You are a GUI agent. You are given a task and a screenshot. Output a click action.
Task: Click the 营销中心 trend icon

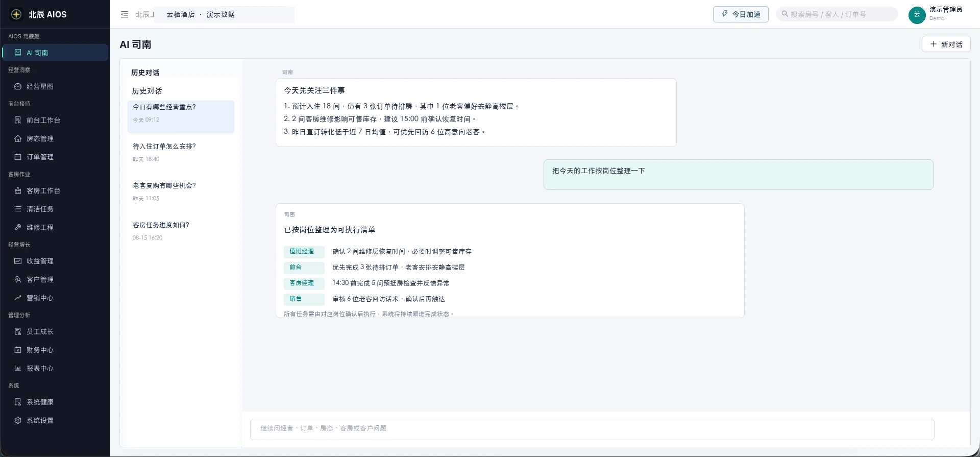tap(18, 298)
